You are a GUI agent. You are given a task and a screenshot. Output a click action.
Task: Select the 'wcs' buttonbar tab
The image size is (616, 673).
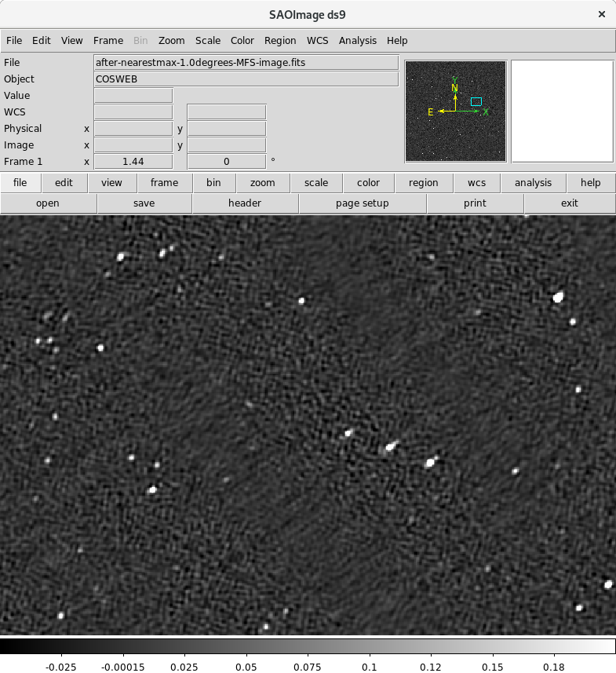(x=476, y=183)
